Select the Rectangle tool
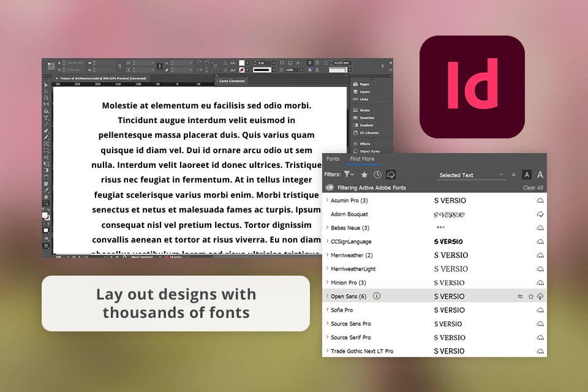 46,150
